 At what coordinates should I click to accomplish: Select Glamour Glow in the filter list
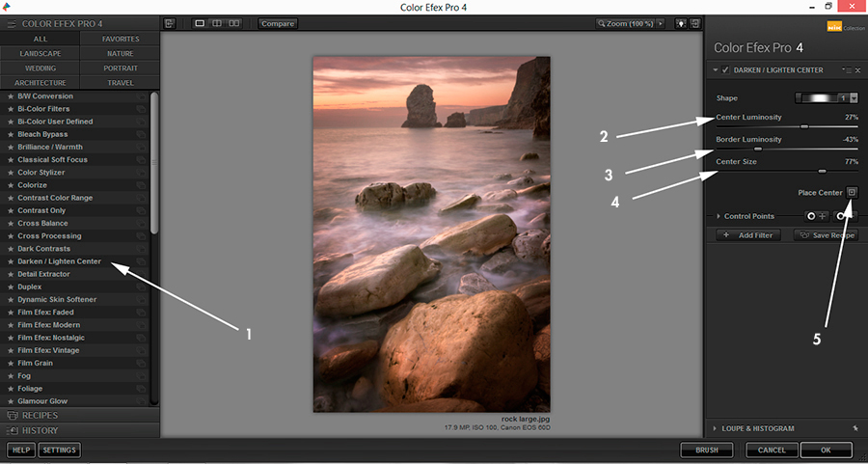click(x=43, y=400)
